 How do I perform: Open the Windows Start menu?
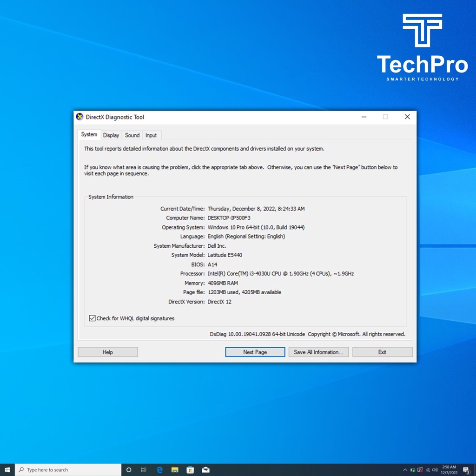7,469
